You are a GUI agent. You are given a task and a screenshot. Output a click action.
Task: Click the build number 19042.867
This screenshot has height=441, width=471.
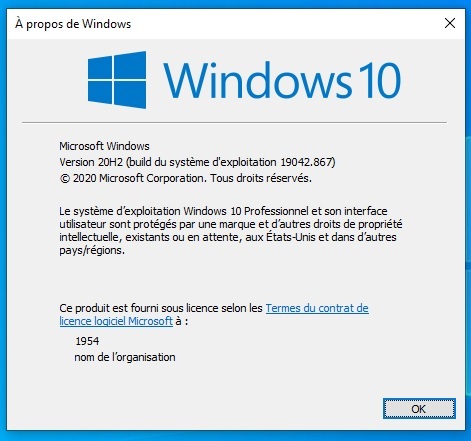pos(307,162)
